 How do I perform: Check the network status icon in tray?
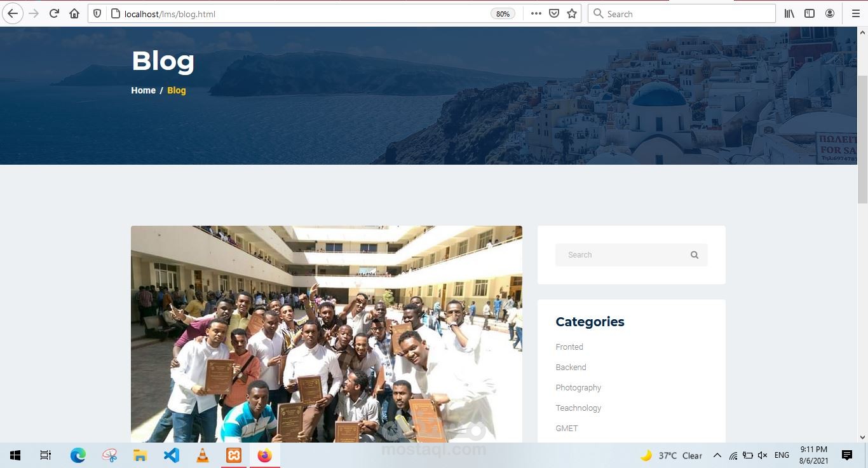(733, 455)
